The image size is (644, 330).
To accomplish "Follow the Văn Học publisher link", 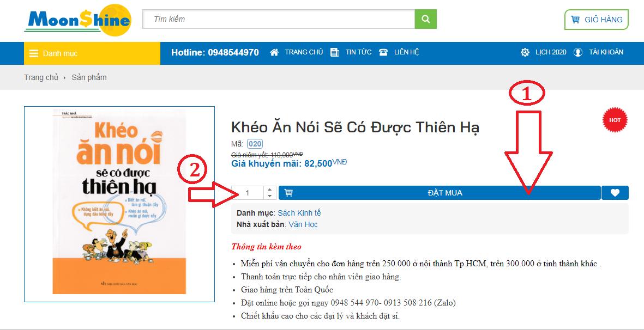I will 303,225.
